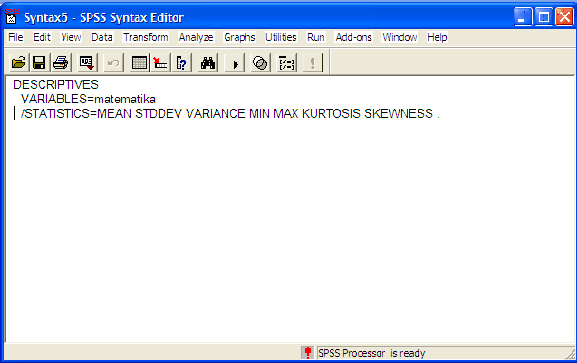Image resolution: width=577 pixels, height=363 pixels.
Task: Run the current syntax with arrow icon
Action: (x=234, y=63)
